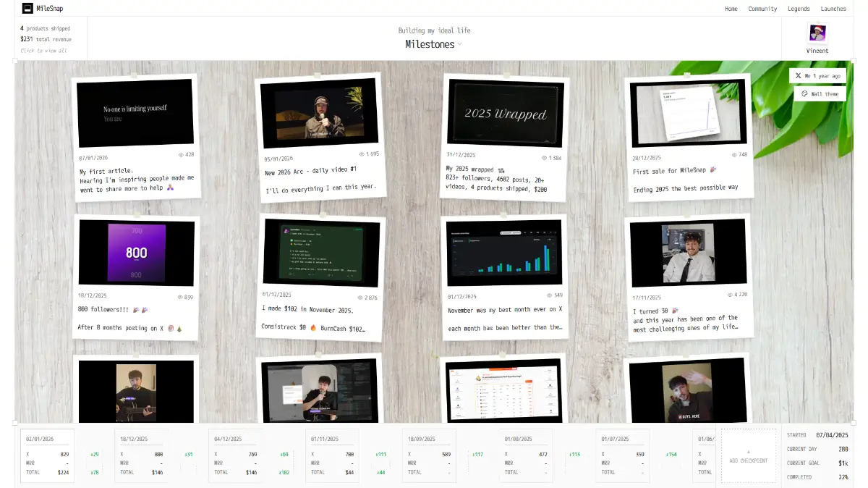This screenshot has width=868, height=488.
Task: Go to the Community page
Action: tap(762, 9)
